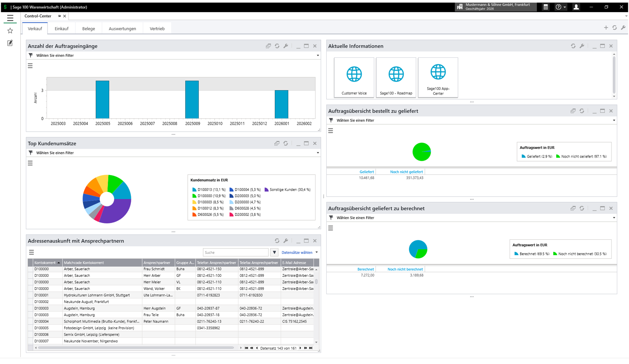629x364 pixels.
Task: Click the Berechnet column header link
Action: tap(365, 269)
